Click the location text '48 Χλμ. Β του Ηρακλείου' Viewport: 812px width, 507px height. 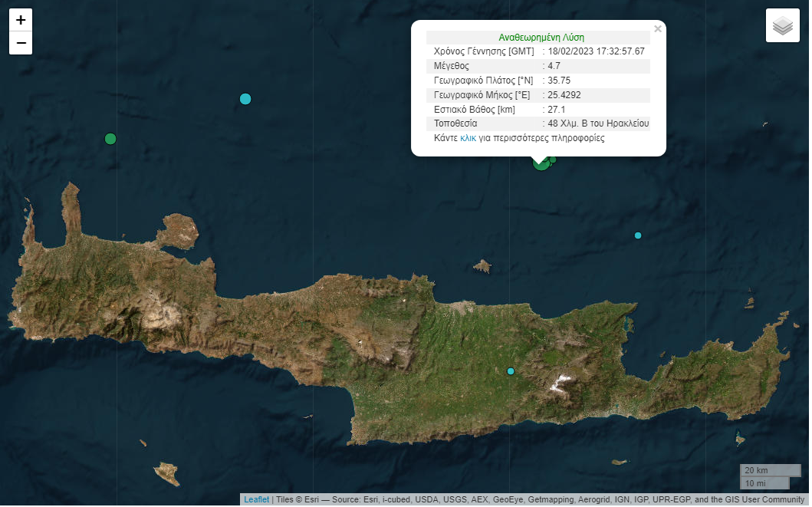598,123
